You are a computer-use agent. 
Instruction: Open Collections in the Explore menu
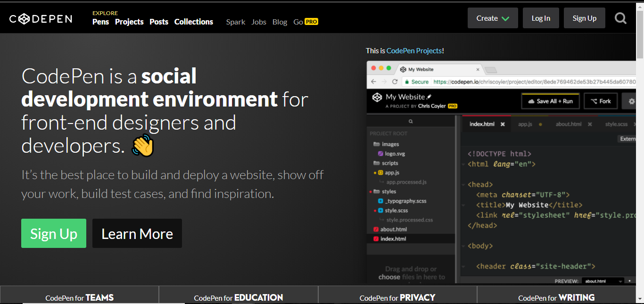[x=194, y=22]
